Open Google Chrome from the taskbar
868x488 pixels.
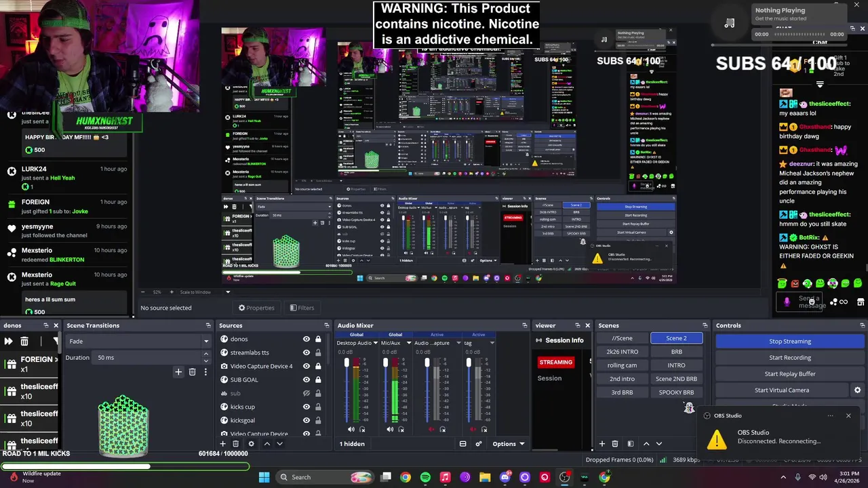click(406, 477)
